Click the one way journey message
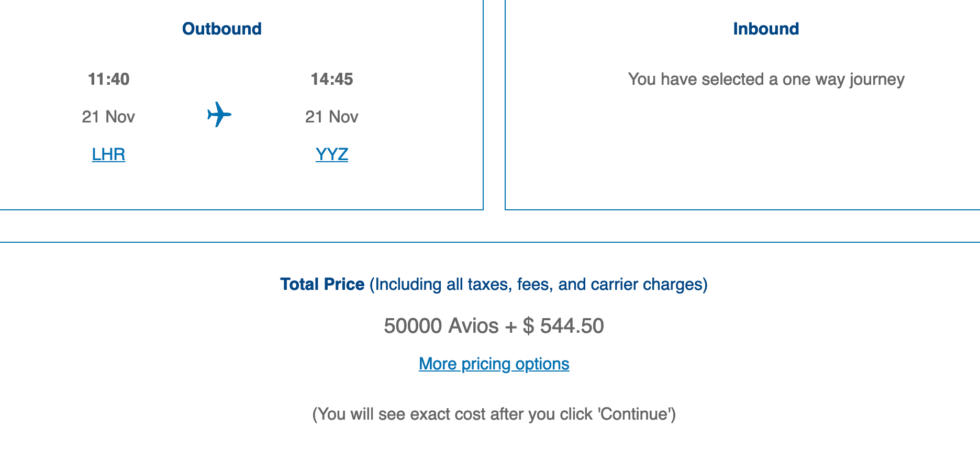Screen dimensions: 980x450 (x=766, y=79)
